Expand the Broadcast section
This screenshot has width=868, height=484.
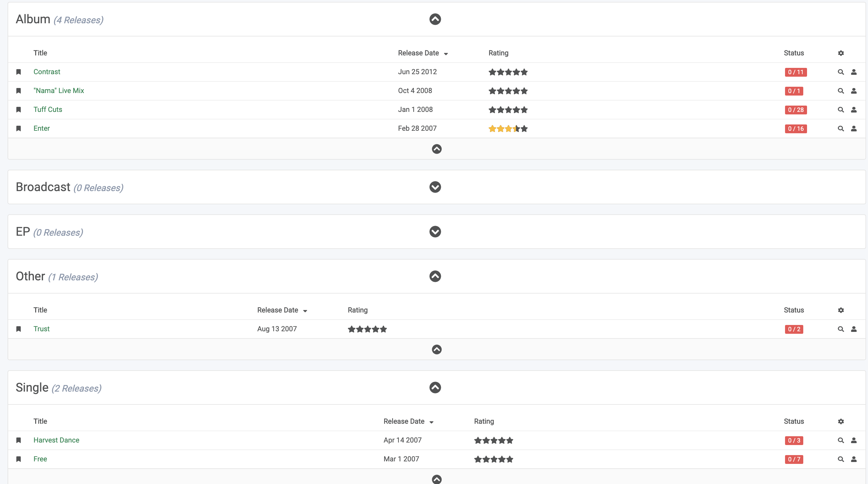435,187
